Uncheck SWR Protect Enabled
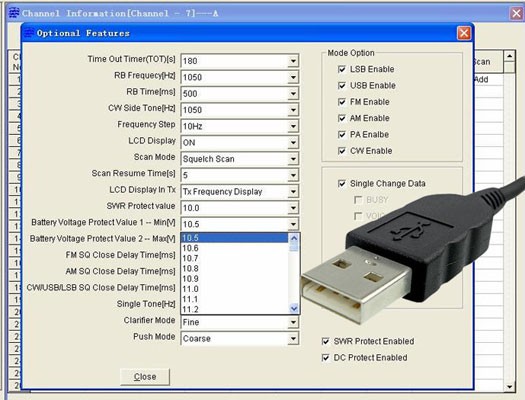This screenshot has height=400, width=525. 325,341
